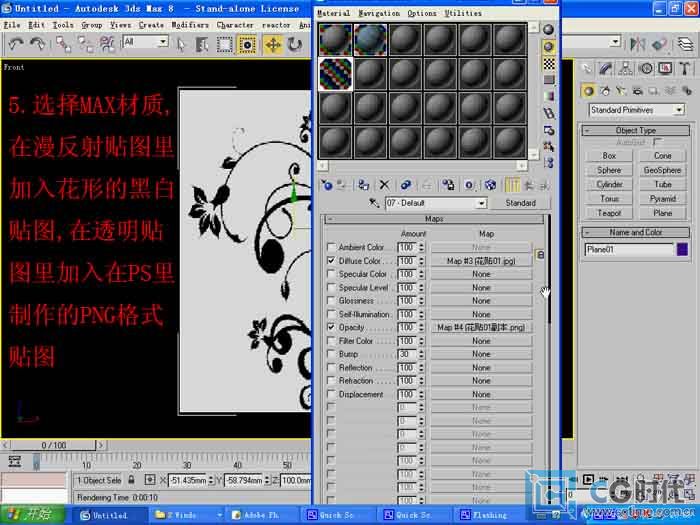700x525 pixels.
Task: Activate the Select and Move tool
Action: point(273,45)
